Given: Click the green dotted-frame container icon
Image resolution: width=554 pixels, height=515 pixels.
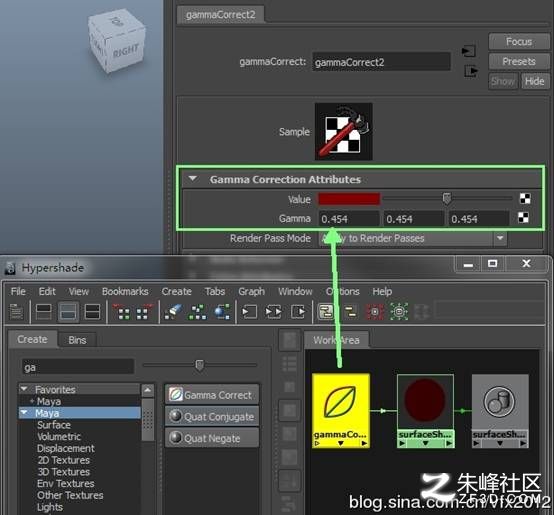Looking at the screenshot, I should pyautogui.click(x=399, y=312).
